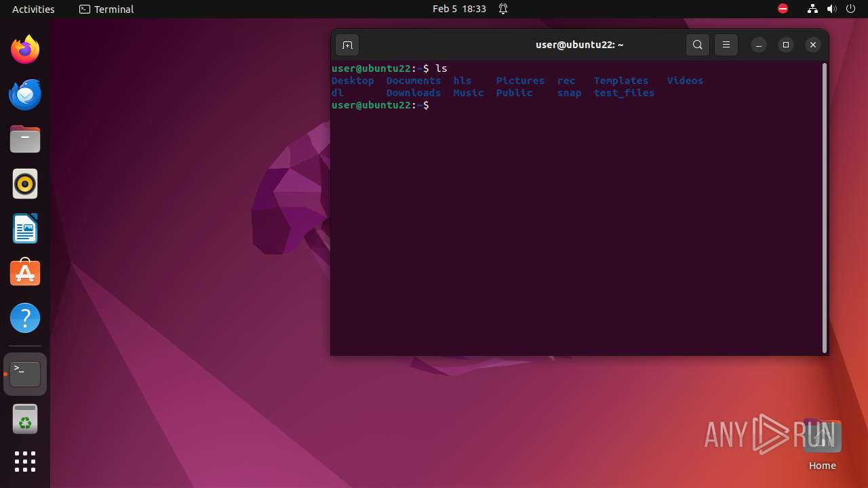This screenshot has height=488, width=868.
Task: Open the Help application
Action: pos(25,318)
